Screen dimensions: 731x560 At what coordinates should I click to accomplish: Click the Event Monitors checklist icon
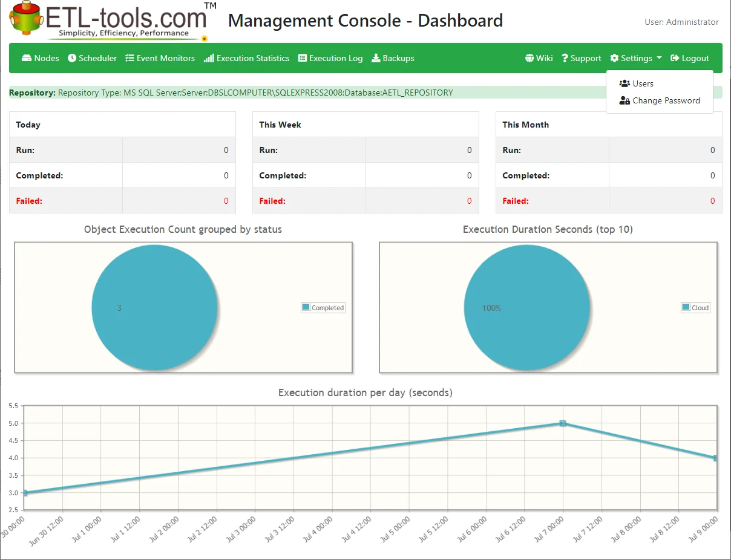[129, 58]
